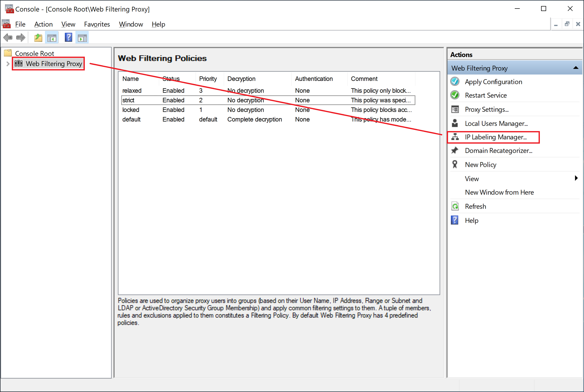Image resolution: width=584 pixels, height=392 pixels.
Task: Click the IP Labeling Manager icon
Action: coord(455,137)
